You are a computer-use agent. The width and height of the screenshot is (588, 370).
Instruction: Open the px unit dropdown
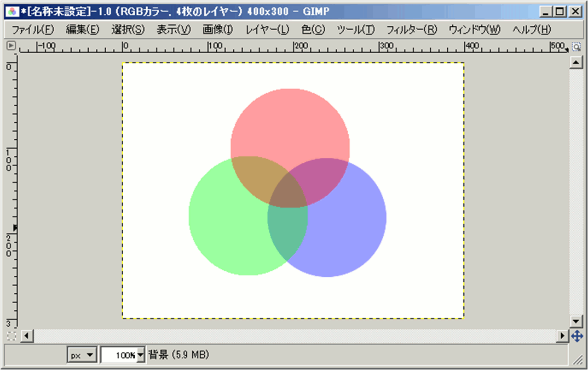pos(82,355)
